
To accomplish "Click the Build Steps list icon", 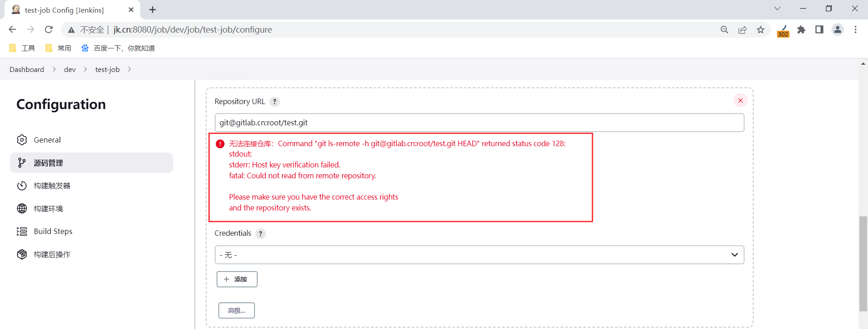I will (22, 231).
